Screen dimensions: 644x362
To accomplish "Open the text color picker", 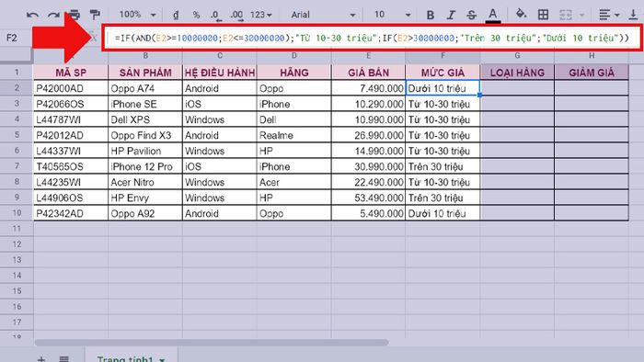I will pos(493,15).
